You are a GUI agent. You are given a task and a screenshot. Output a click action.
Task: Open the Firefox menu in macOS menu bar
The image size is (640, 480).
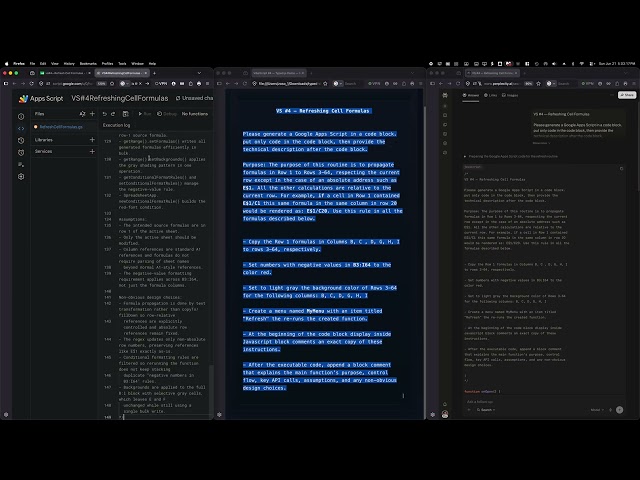19,64
